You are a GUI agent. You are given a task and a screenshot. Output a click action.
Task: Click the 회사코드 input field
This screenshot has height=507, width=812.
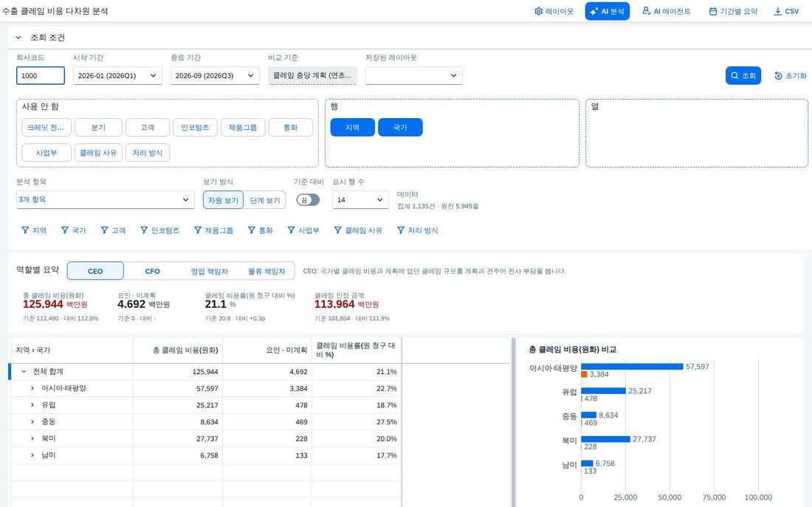pos(41,75)
